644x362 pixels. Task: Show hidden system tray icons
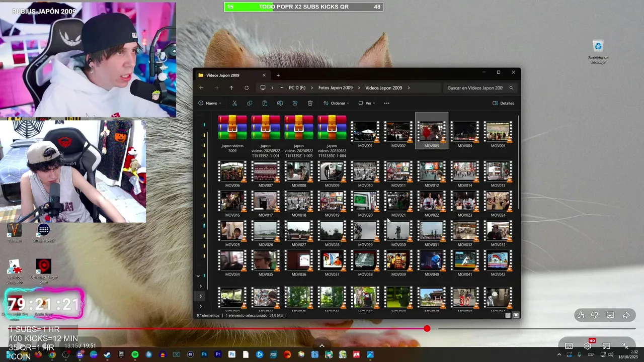558,354
